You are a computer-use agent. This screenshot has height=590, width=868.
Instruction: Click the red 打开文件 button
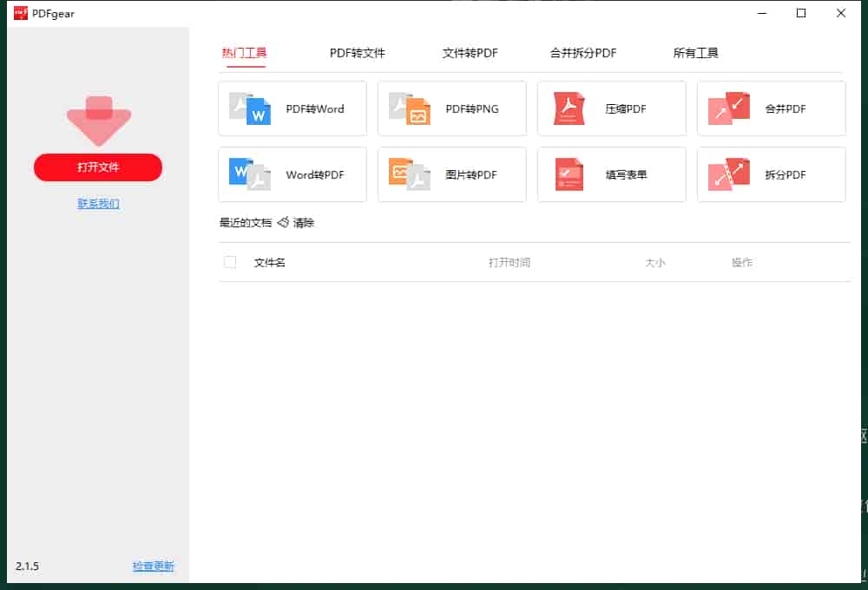pyautogui.click(x=98, y=167)
